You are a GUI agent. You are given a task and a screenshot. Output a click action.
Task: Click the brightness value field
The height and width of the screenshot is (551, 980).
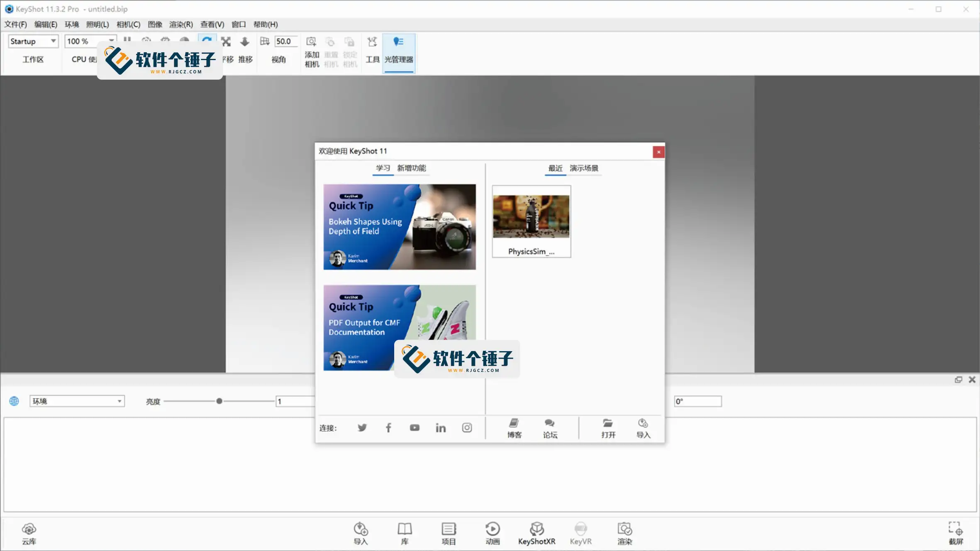coord(295,401)
